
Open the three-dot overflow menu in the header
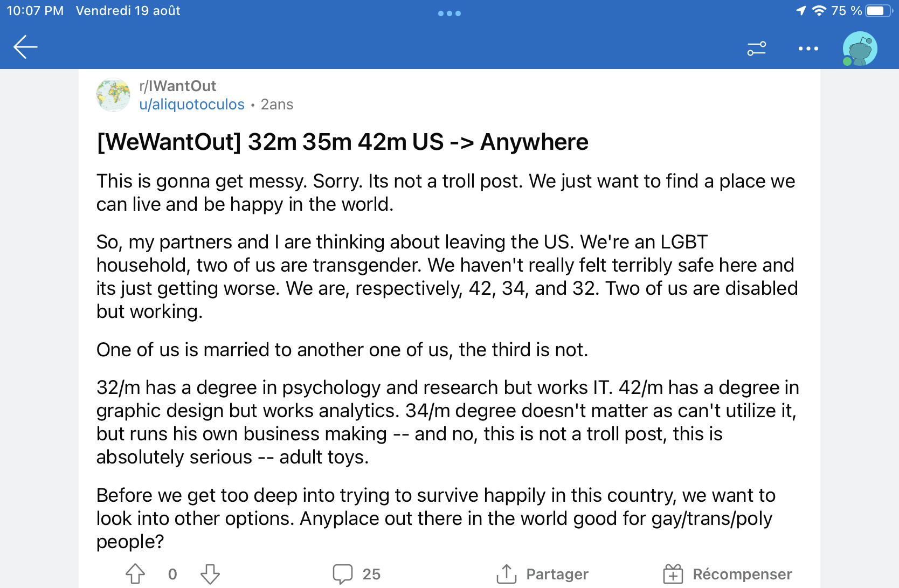tap(808, 49)
